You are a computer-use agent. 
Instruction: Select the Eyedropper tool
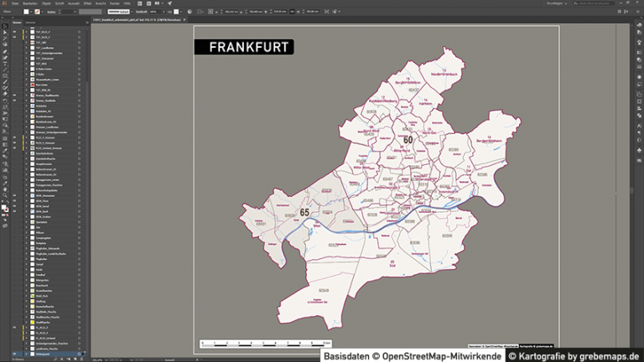[x=5, y=151]
